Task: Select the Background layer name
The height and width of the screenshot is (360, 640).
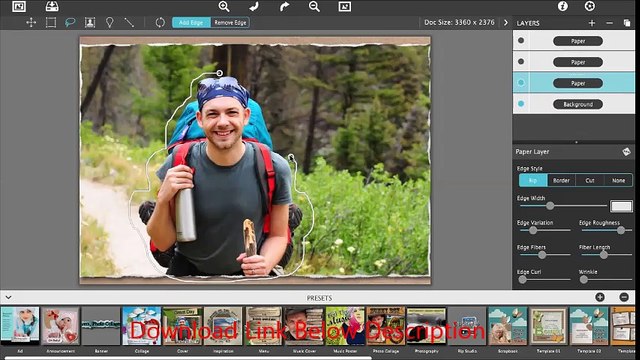Action: [578, 104]
